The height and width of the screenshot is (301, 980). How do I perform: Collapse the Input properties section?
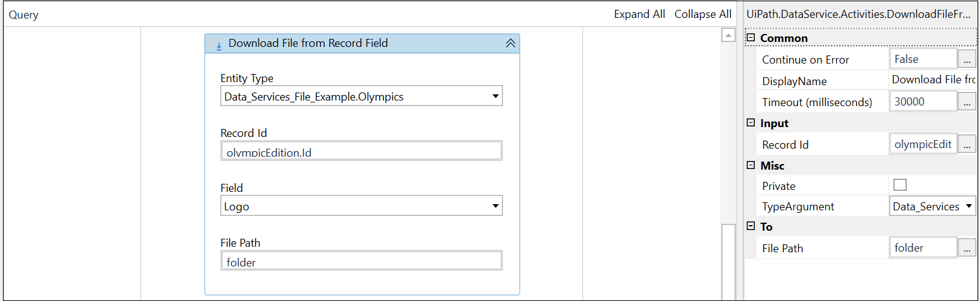[x=751, y=123]
